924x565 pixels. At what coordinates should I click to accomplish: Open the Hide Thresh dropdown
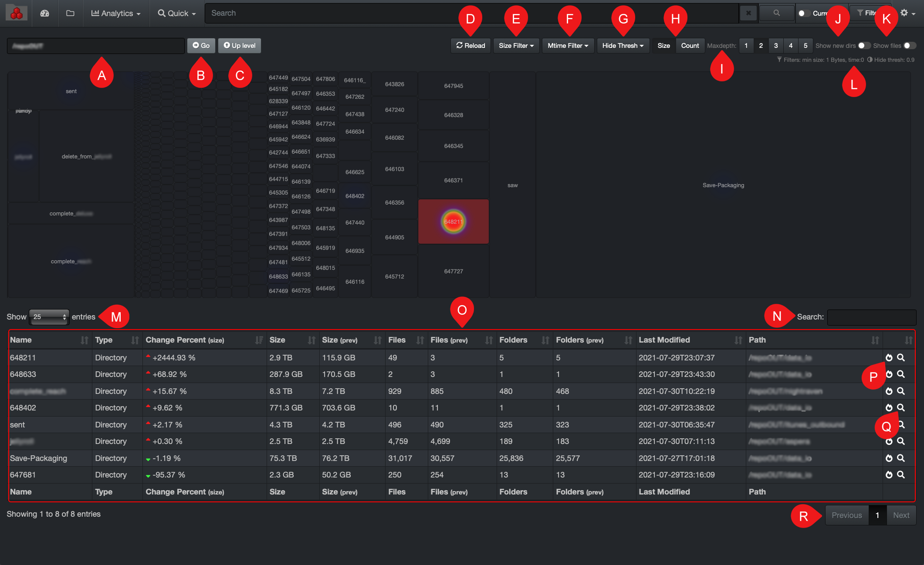(623, 46)
